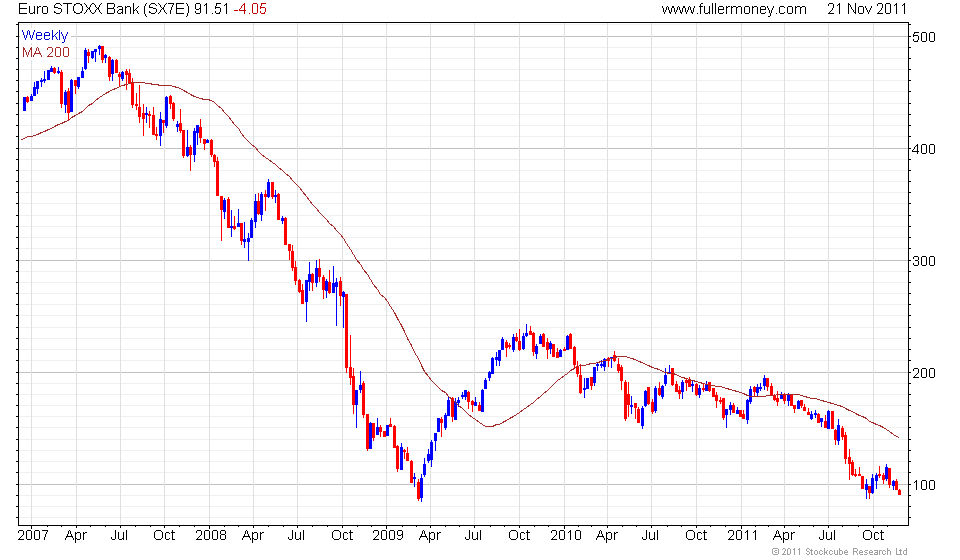Click the 2010 year label on time axis

pyautogui.click(x=565, y=536)
